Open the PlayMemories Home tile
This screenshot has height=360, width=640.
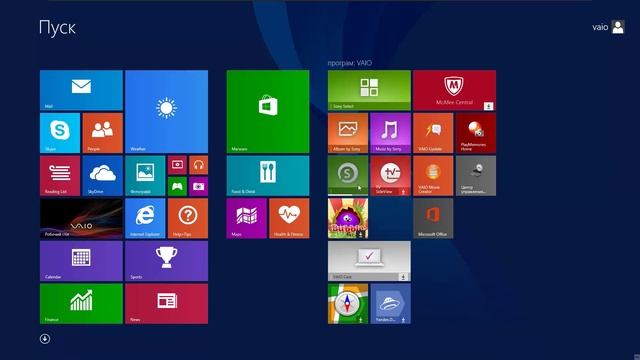(476, 133)
